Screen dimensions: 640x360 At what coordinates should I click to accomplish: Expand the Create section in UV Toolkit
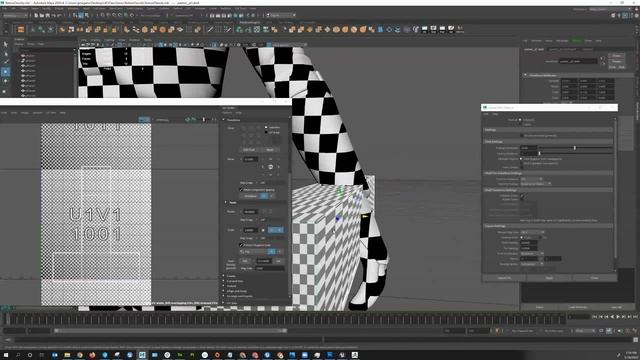224,276
